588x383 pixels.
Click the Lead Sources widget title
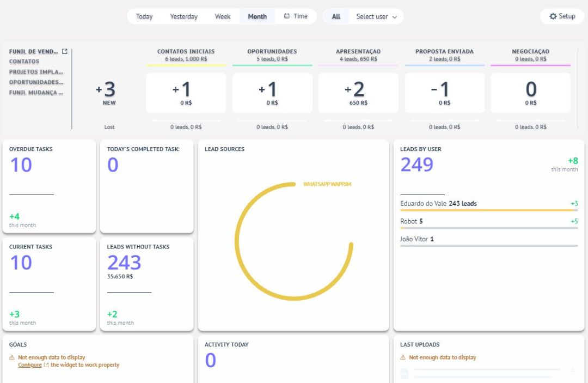[225, 149]
